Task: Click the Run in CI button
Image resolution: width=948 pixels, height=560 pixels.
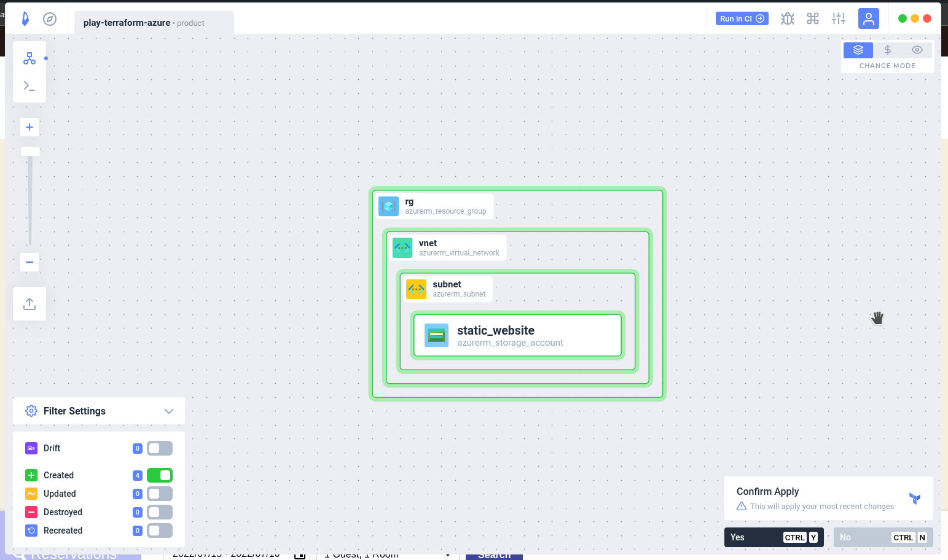Action: (x=742, y=18)
